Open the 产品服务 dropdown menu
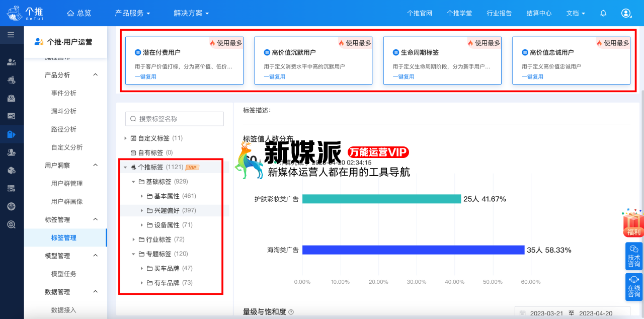Viewport: 644px width, 319px height. pyautogui.click(x=132, y=13)
